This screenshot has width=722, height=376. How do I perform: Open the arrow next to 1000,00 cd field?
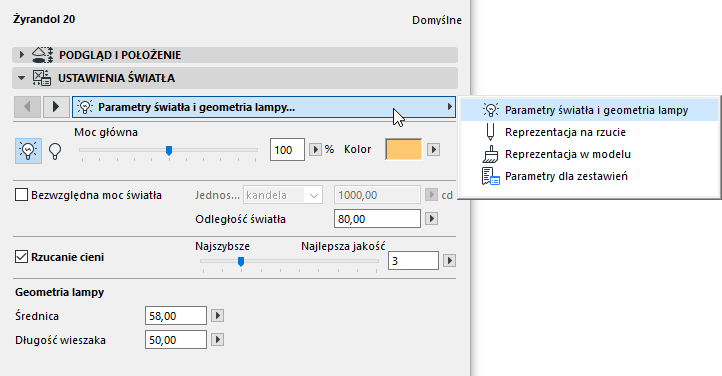point(431,195)
